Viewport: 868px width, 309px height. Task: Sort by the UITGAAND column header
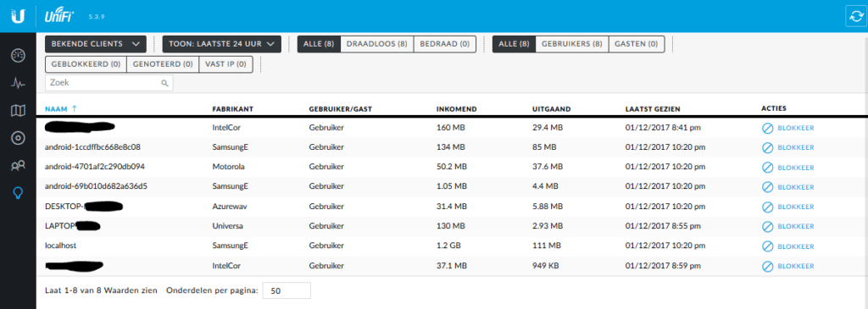(x=551, y=109)
